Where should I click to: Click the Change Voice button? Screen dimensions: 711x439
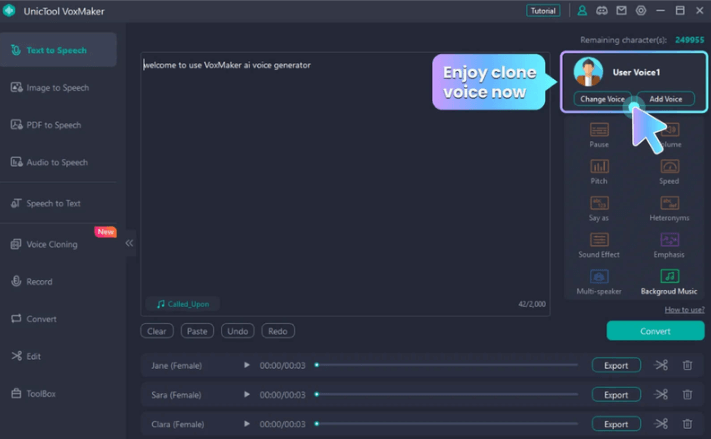point(602,99)
